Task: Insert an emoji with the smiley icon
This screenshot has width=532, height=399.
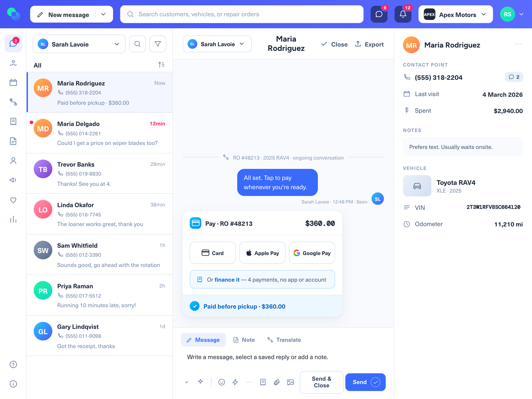Action: coord(222,382)
